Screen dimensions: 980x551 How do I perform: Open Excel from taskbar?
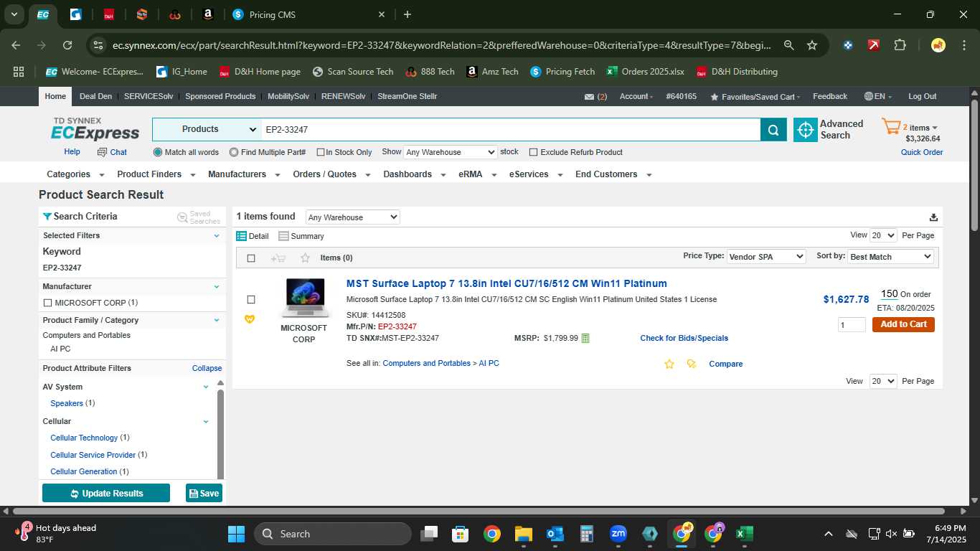(x=744, y=534)
